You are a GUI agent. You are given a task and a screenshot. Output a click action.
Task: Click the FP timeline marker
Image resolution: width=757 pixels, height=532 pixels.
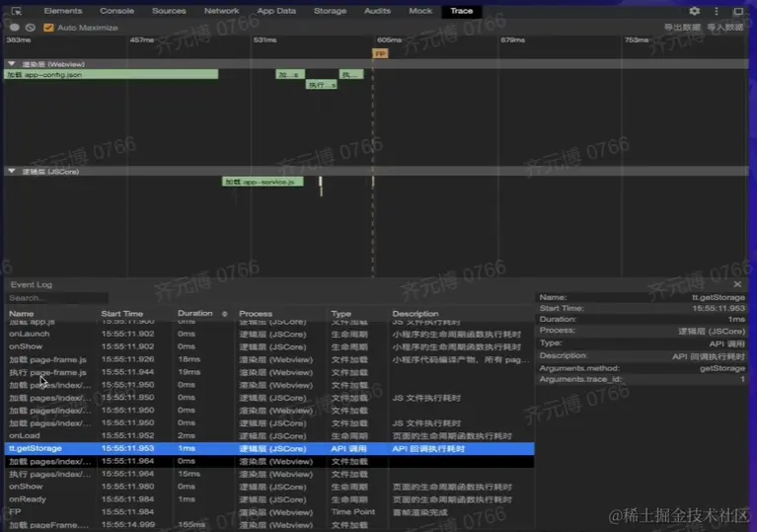pyautogui.click(x=380, y=53)
